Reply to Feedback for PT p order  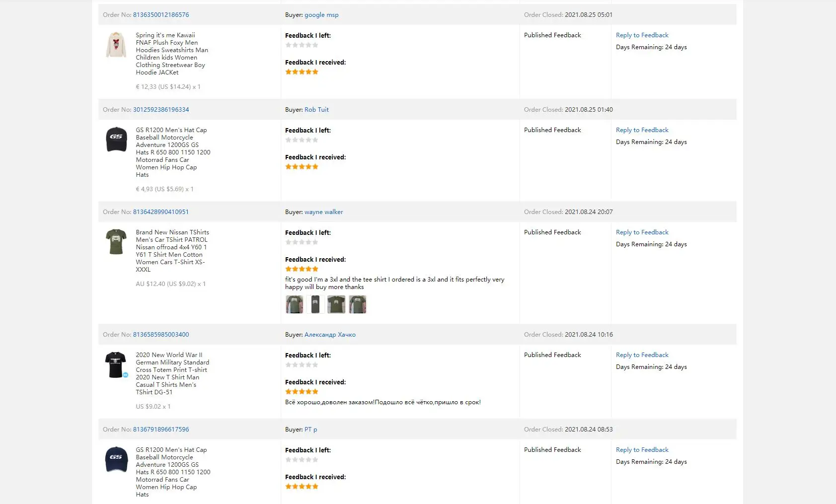[x=642, y=450]
